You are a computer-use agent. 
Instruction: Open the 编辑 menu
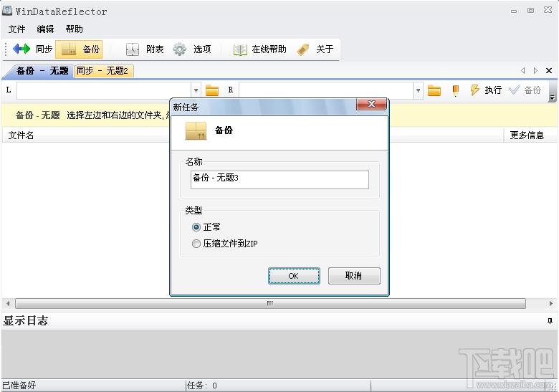point(46,29)
